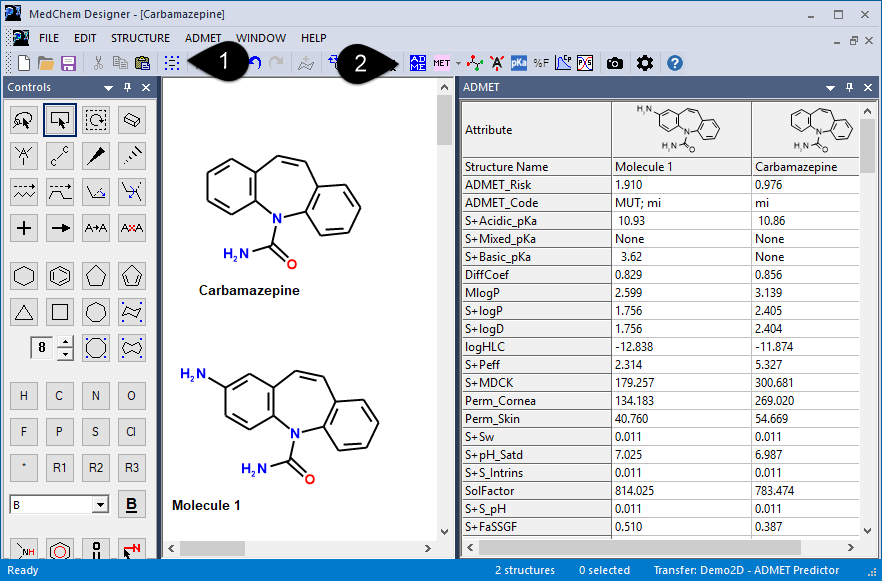Expand the element combo box showing B
882x581 pixels.
(x=100, y=505)
